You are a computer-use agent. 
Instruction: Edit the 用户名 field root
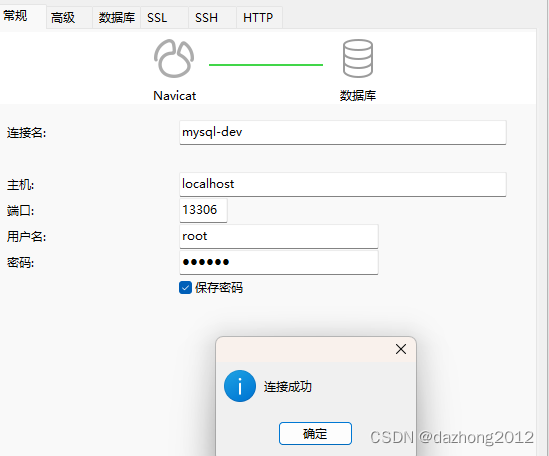click(279, 236)
